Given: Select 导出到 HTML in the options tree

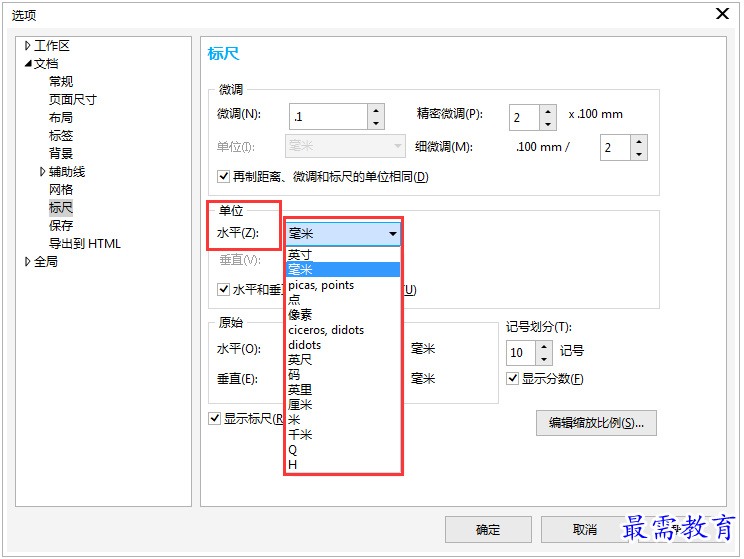Looking at the screenshot, I should tap(85, 243).
